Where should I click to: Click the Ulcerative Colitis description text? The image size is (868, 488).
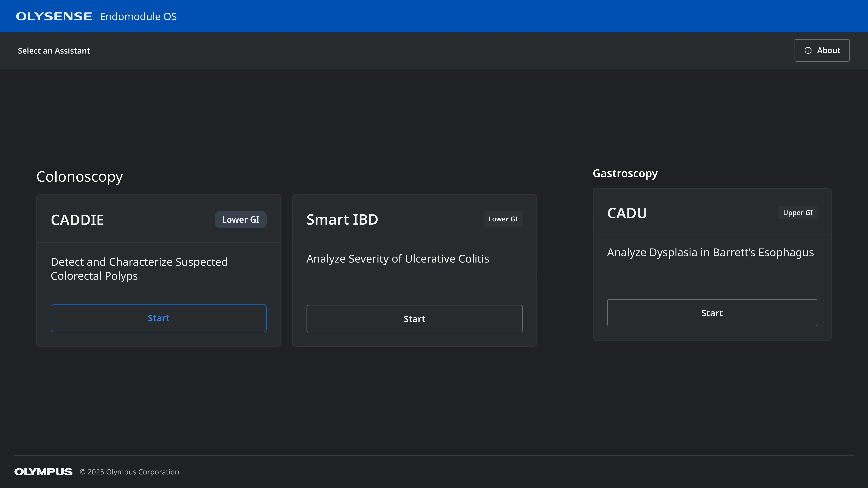click(x=398, y=259)
